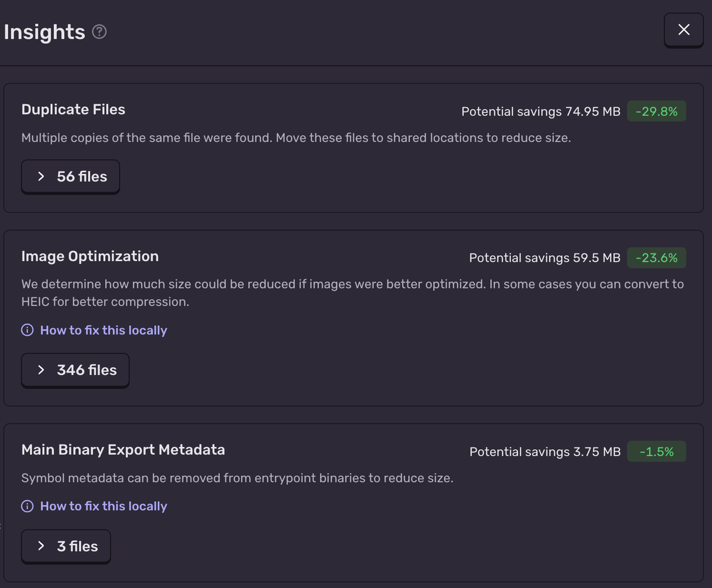
Task: Click the -23.6% savings badge
Action: tap(656, 258)
